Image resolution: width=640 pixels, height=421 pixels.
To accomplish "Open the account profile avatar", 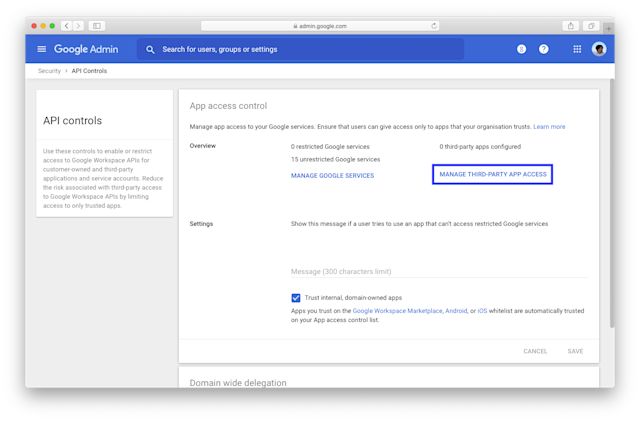I will tap(599, 49).
